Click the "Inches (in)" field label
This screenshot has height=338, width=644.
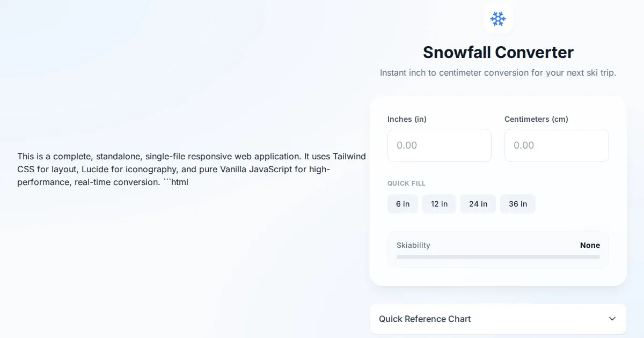click(407, 119)
